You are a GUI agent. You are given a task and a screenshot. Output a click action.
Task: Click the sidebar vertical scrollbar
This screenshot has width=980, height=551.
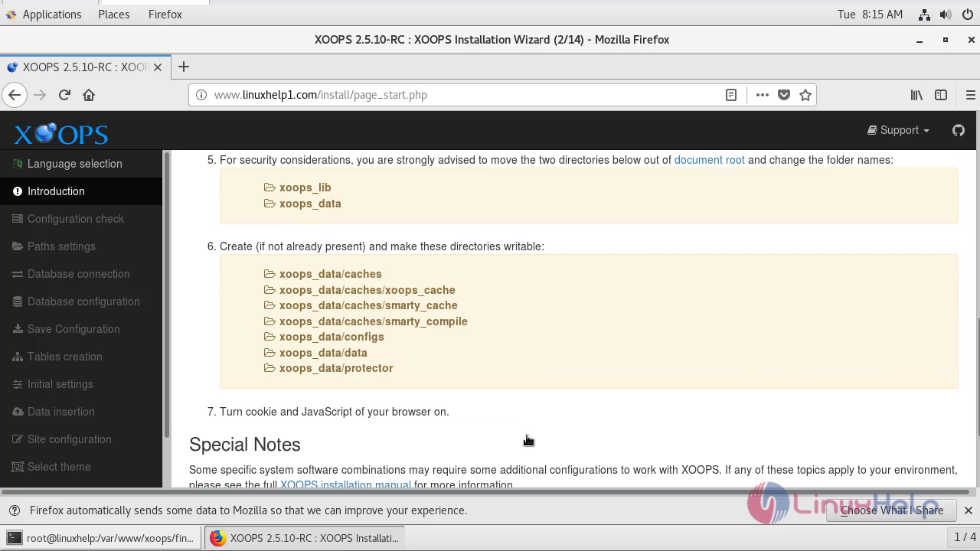coord(166,295)
